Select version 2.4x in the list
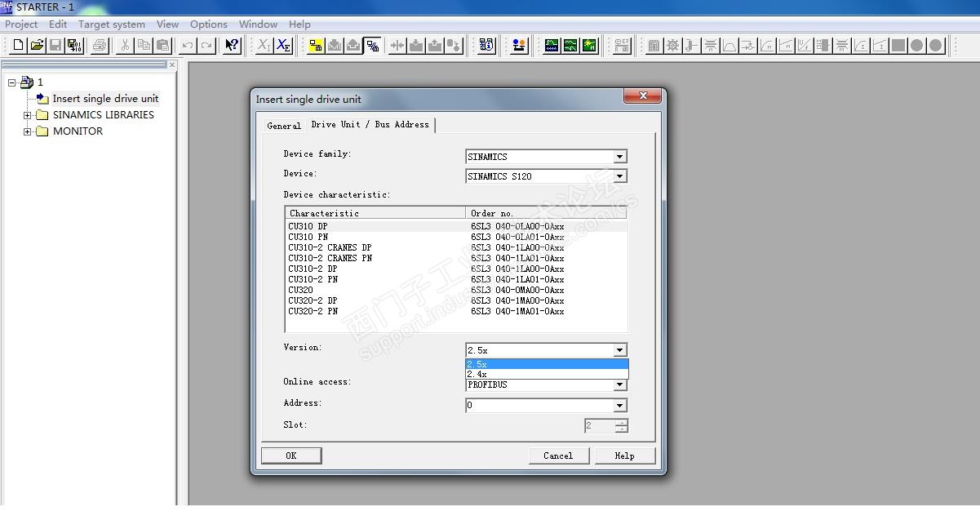The width and height of the screenshot is (980, 529). pos(547,374)
